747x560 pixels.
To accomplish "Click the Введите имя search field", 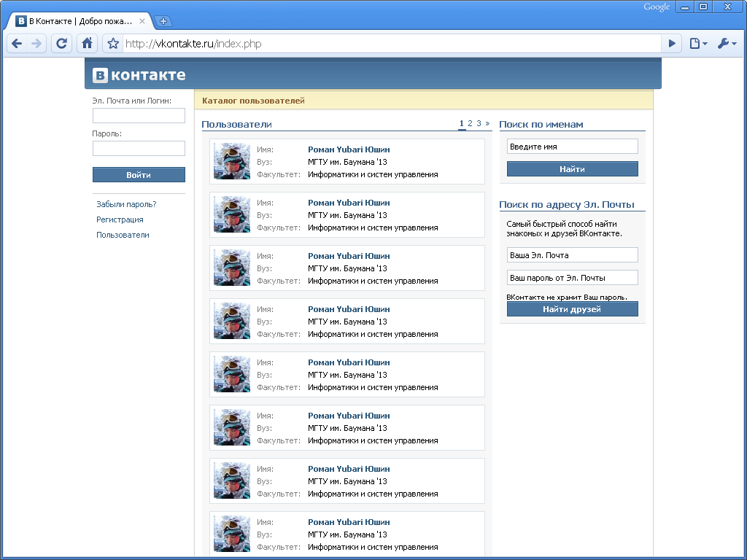I will tap(572, 147).
